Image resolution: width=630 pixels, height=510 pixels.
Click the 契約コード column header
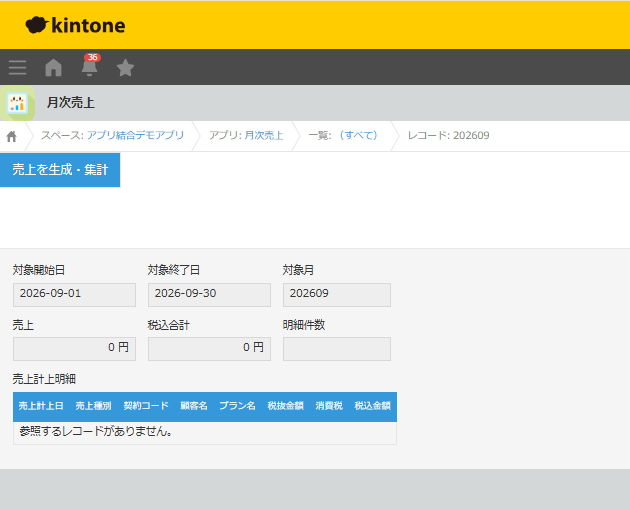pyautogui.click(x=146, y=406)
